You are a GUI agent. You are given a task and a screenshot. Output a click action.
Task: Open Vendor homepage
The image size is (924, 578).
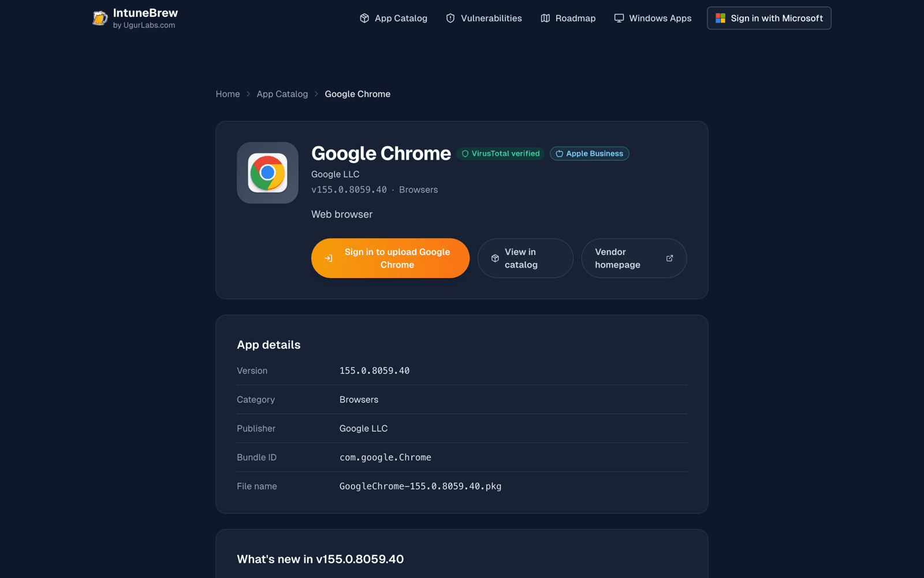[x=634, y=258]
